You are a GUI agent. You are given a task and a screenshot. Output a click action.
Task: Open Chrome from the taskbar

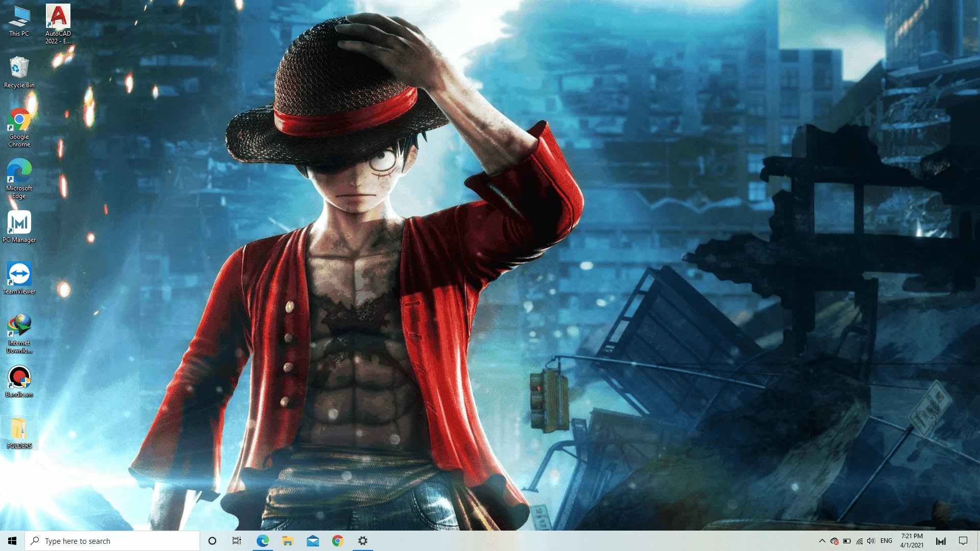click(x=337, y=541)
